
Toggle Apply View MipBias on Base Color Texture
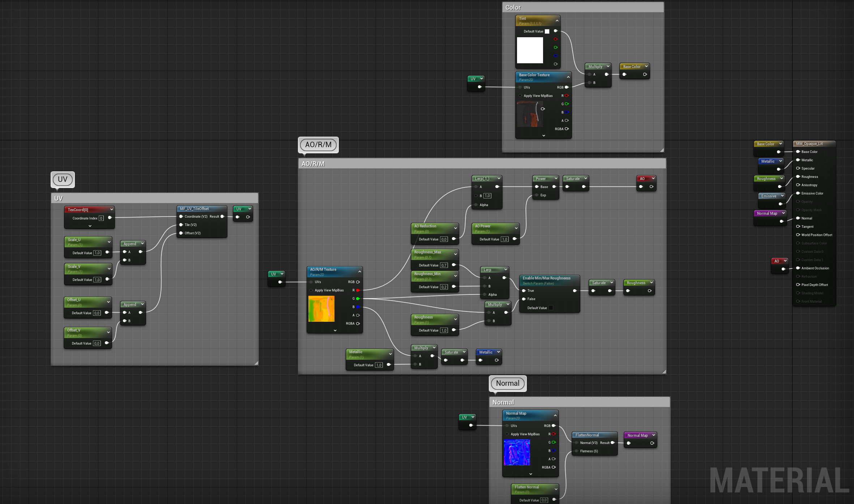click(520, 96)
